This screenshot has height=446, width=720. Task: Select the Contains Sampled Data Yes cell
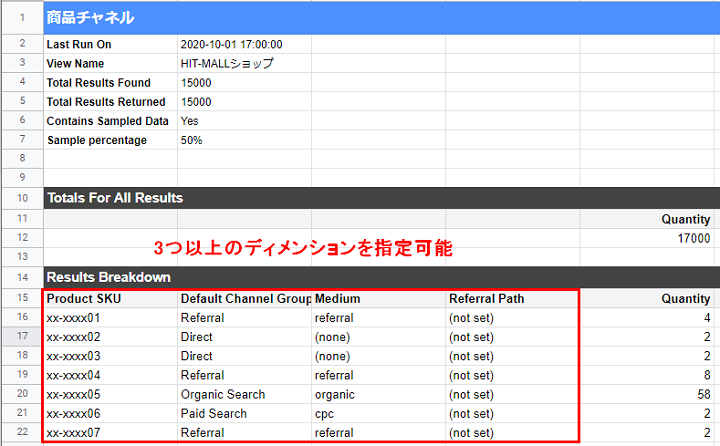pos(190,121)
